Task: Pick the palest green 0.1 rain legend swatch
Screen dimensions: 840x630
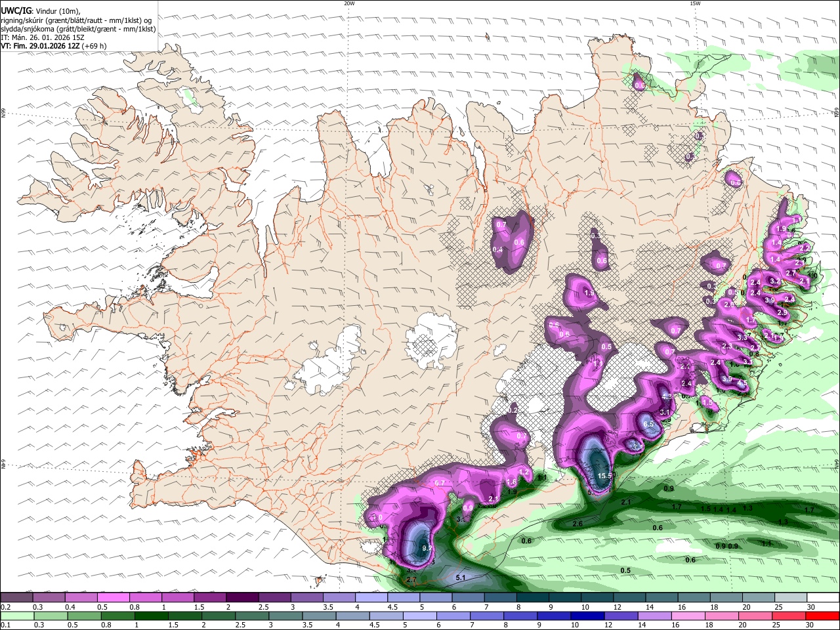Action: [16, 616]
